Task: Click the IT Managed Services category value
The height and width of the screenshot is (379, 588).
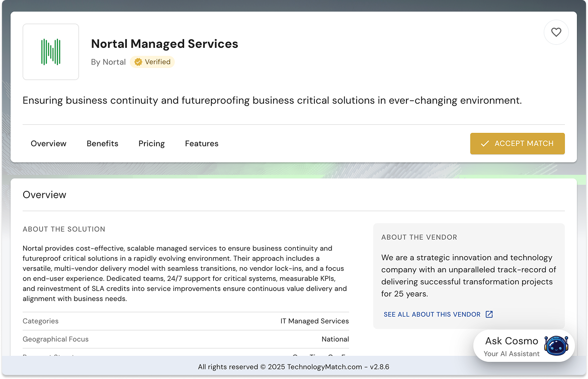Action: click(x=314, y=321)
